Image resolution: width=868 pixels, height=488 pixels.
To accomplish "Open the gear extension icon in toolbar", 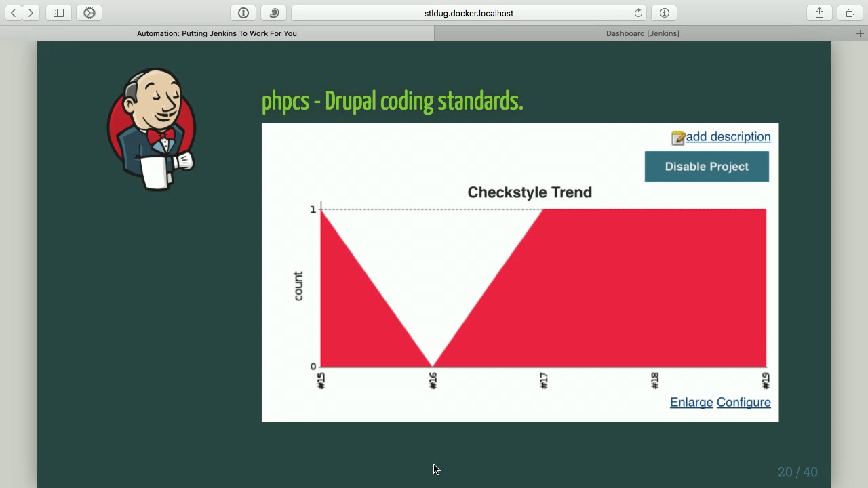I will click(90, 13).
